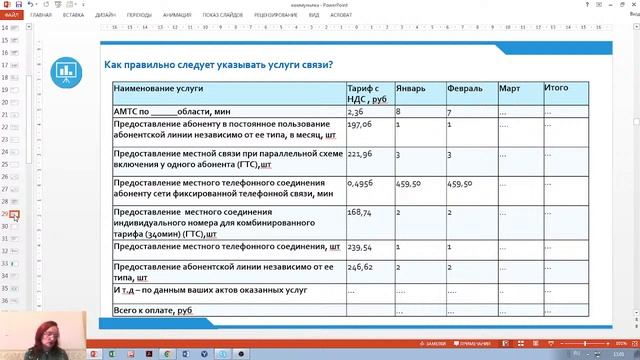This screenshot has height=360, width=640.
Task: Click the PowerPoint logo in the title bar
Action: click(7, 4)
